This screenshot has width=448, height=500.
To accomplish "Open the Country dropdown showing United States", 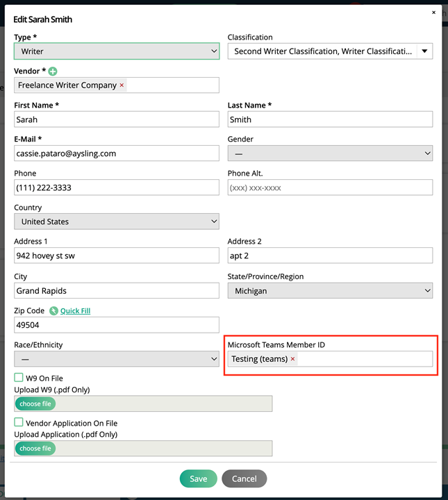I will click(116, 222).
